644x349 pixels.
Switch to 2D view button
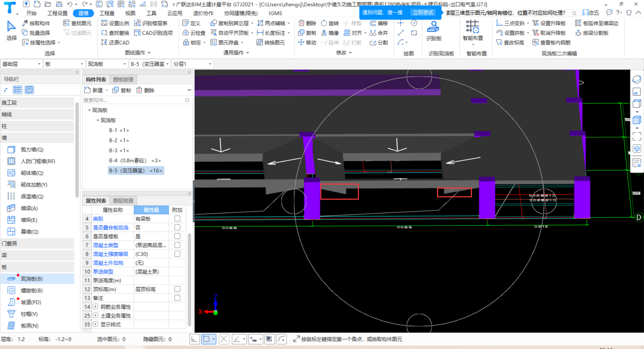[x=637, y=92]
